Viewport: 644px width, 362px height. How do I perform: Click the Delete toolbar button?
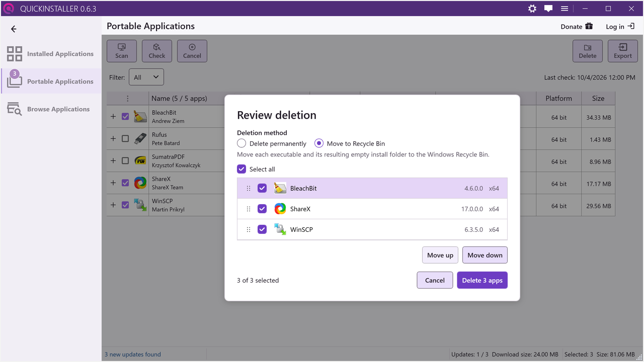point(588,51)
